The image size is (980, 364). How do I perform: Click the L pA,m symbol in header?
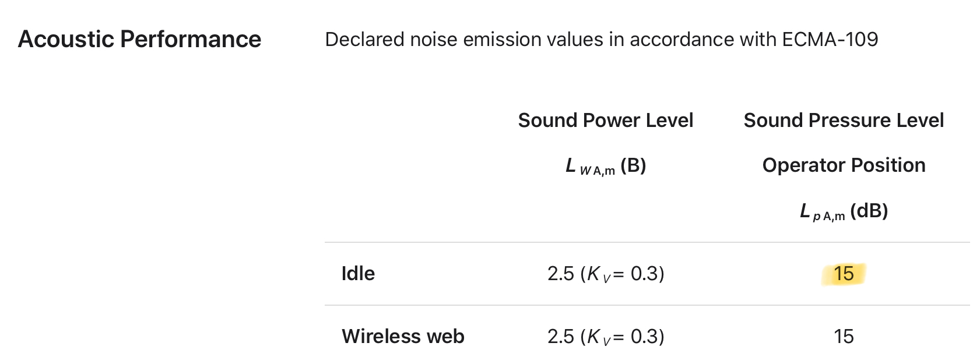822,212
